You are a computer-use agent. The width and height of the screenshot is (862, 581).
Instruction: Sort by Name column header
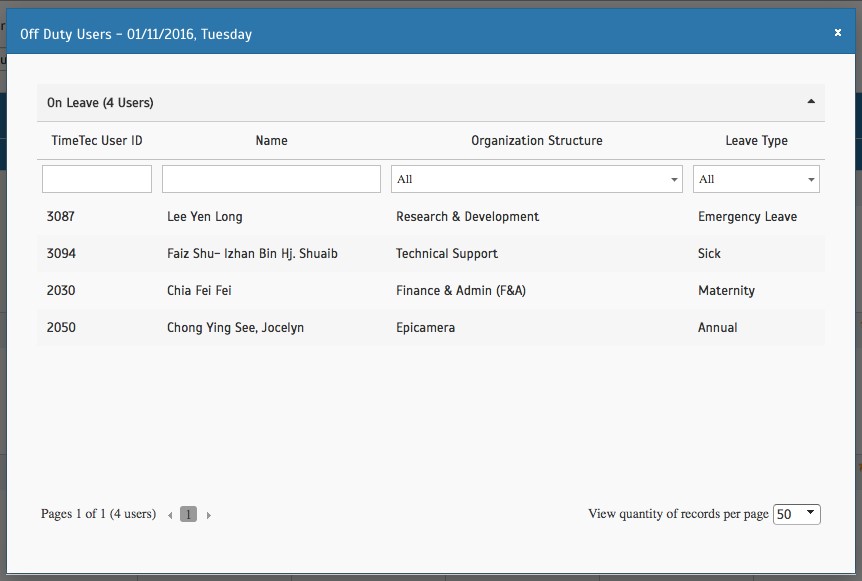tap(271, 141)
